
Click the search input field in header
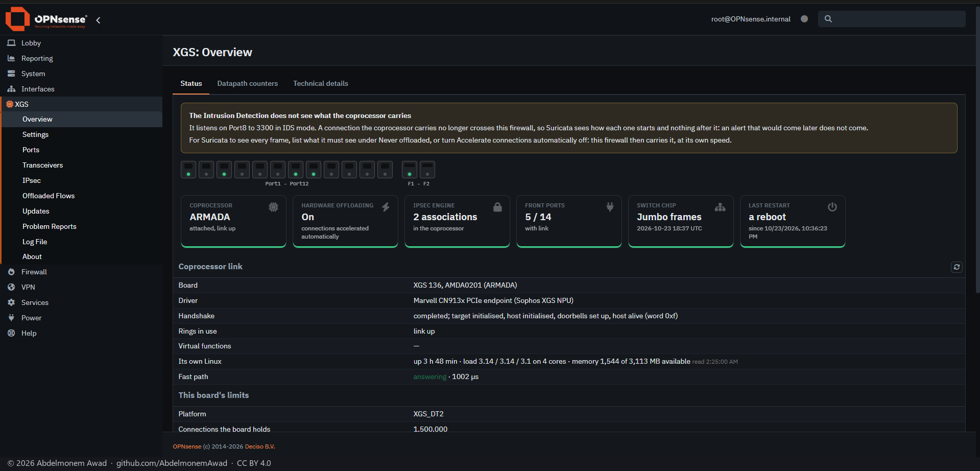pos(892,19)
